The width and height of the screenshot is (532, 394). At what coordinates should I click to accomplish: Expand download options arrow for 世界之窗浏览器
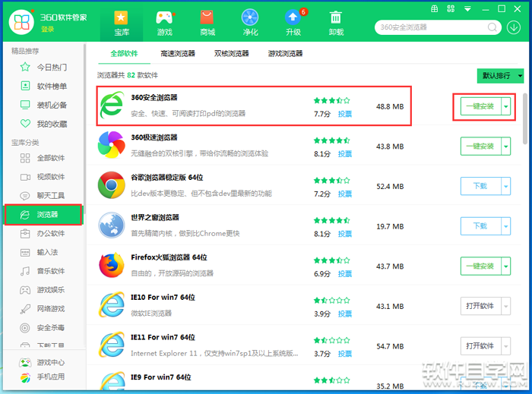pyautogui.click(x=506, y=226)
